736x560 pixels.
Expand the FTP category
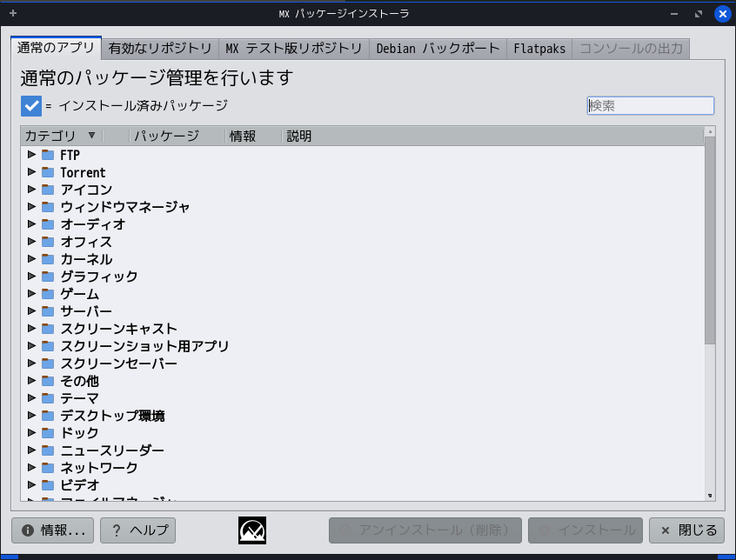(31, 154)
